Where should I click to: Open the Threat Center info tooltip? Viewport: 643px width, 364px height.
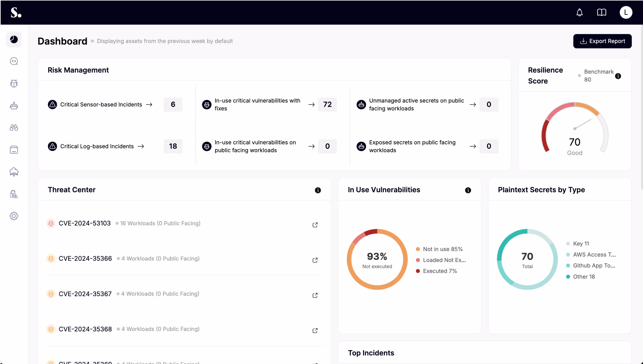coord(318,190)
